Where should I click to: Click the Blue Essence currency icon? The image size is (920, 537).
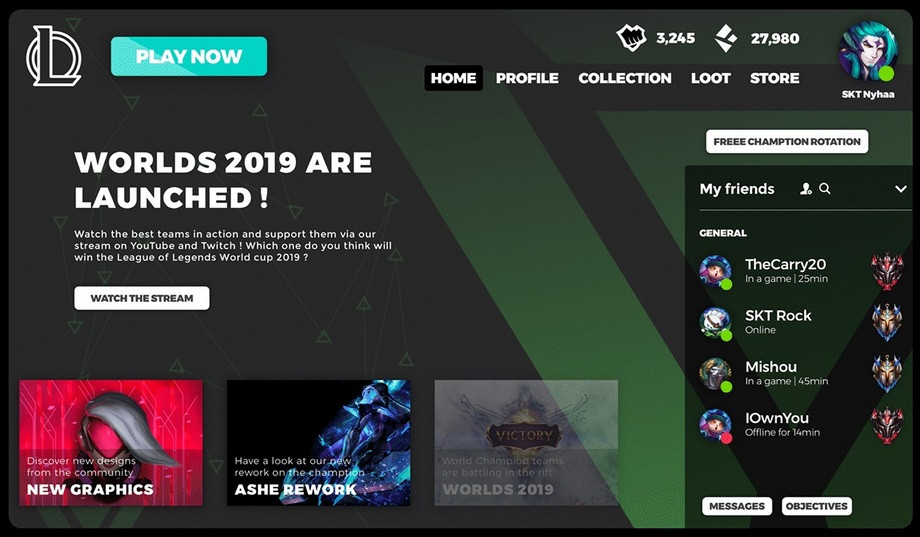726,38
